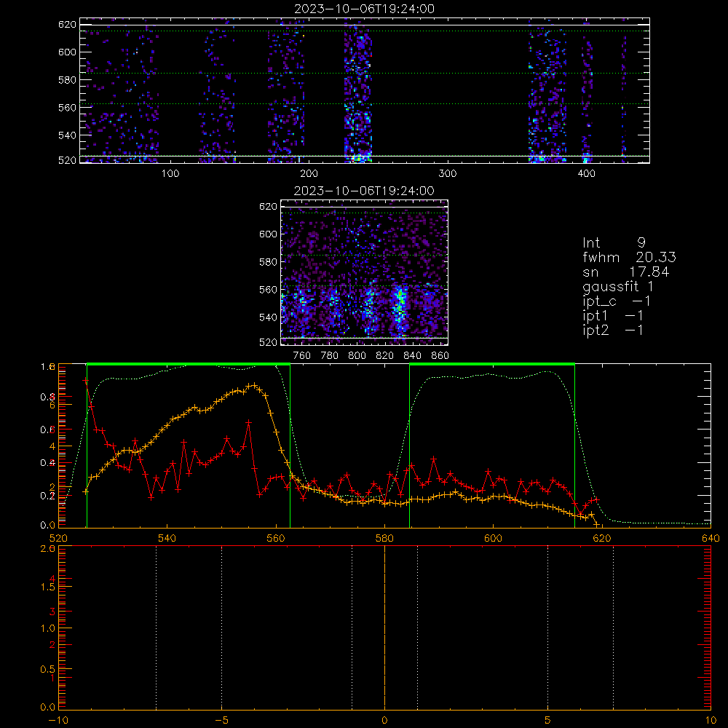Click the 1.5 label on the bottom plot's y-axis
This screenshot has width=728, height=728.
click(x=48, y=587)
